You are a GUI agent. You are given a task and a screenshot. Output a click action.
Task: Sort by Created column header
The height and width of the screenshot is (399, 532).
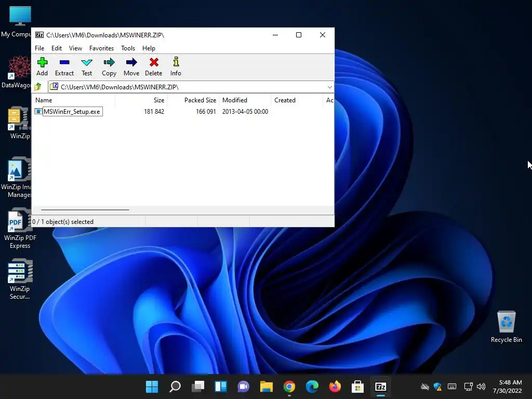297,100
